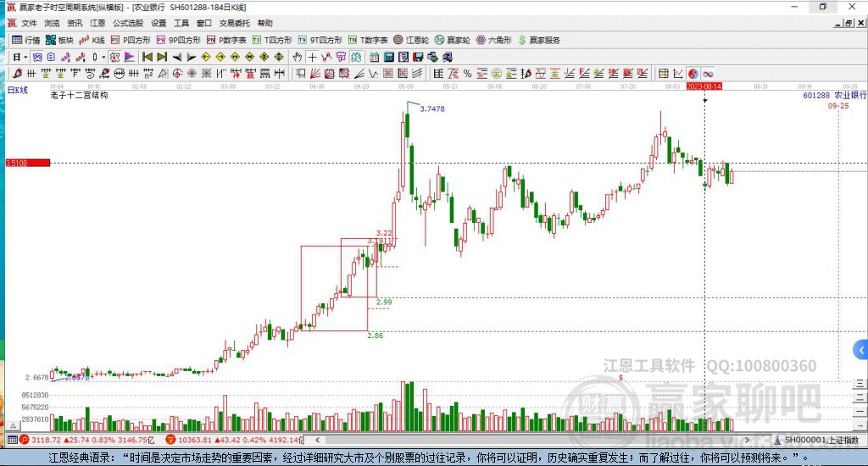Image resolution: width=868 pixels, height=466 pixels.
Task: Open the T四方形 tool
Action: [x=272, y=40]
